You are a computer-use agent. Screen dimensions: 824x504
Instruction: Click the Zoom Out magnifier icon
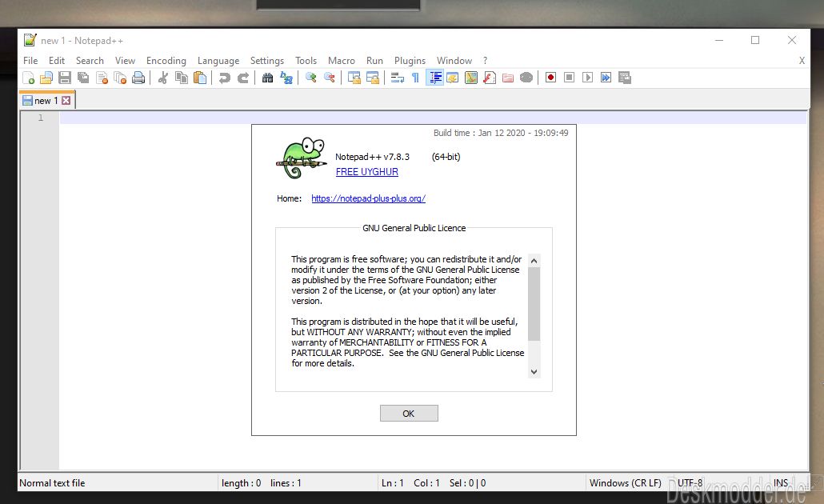pos(329,78)
